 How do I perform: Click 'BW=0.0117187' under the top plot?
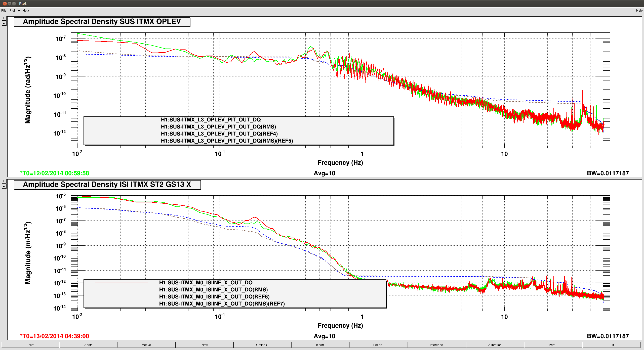coord(608,173)
